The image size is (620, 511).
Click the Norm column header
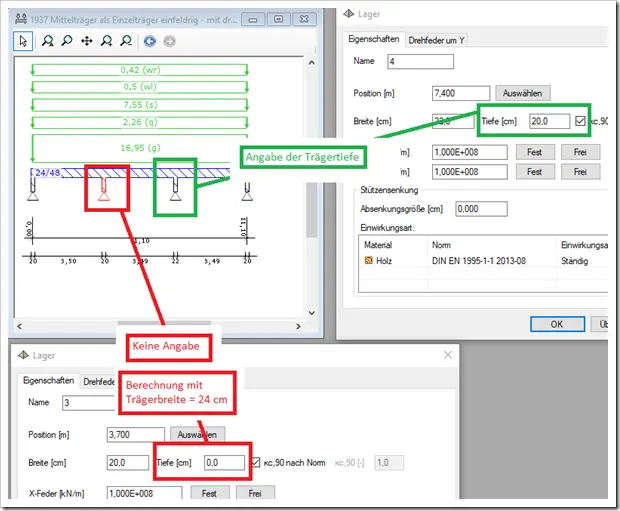[x=441, y=245]
